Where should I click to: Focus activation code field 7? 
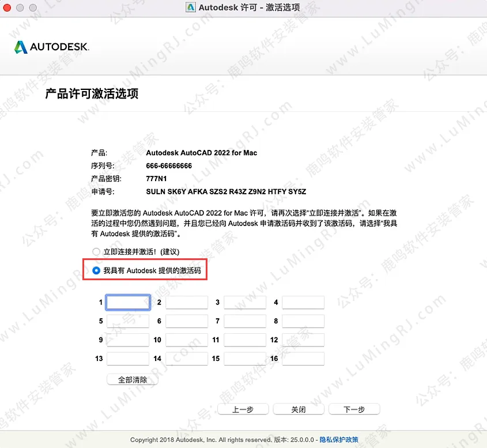[245, 321]
